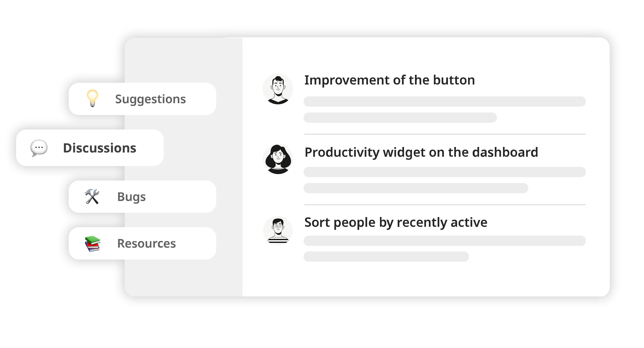The image size is (644, 348).
Task: Open "Sort people by recently active" post
Action: [x=396, y=222]
